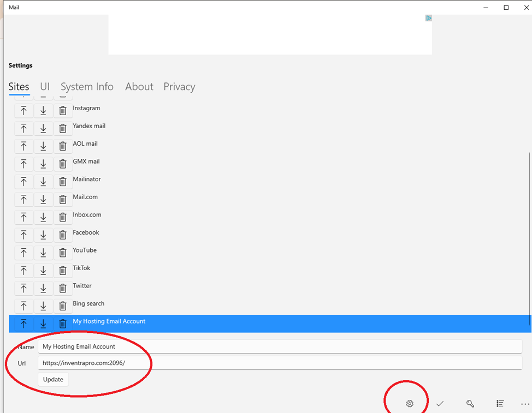Move Mail.com up
Viewport: 532px width, 413px height.
tap(23, 200)
